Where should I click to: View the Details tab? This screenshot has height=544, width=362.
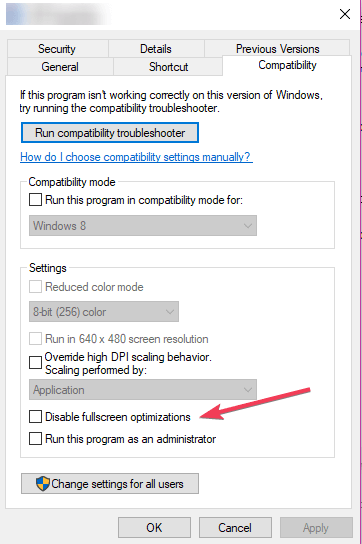pos(156,49)
